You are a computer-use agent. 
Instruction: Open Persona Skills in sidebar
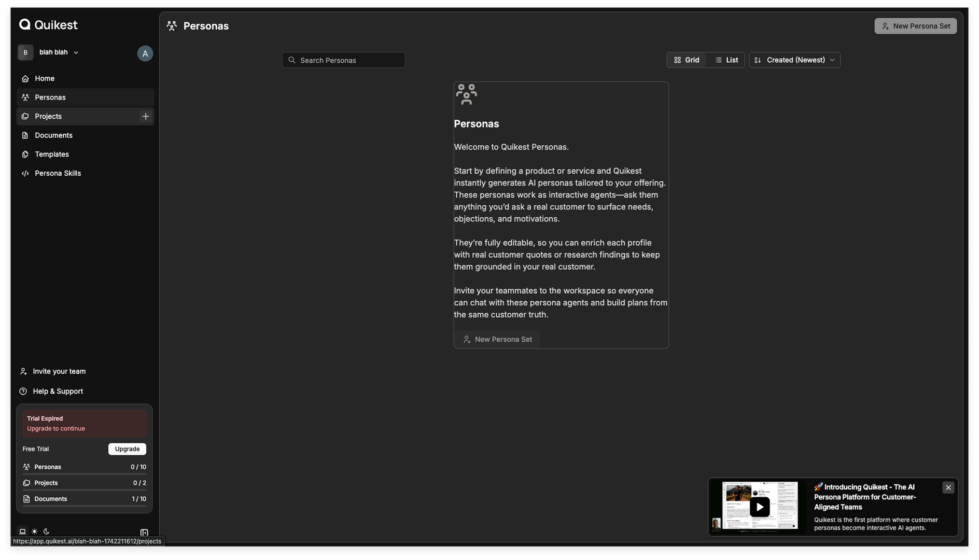coord(85,173)
